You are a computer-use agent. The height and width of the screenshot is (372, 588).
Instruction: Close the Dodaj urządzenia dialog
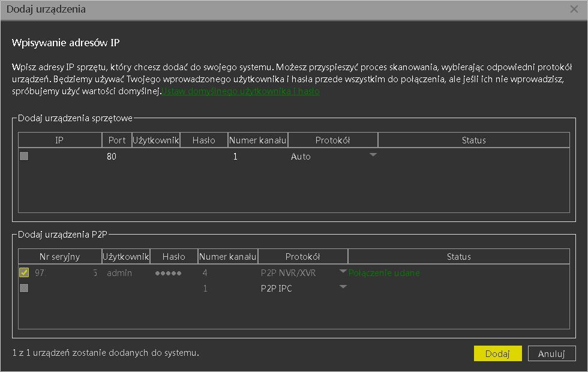(574, 9)
